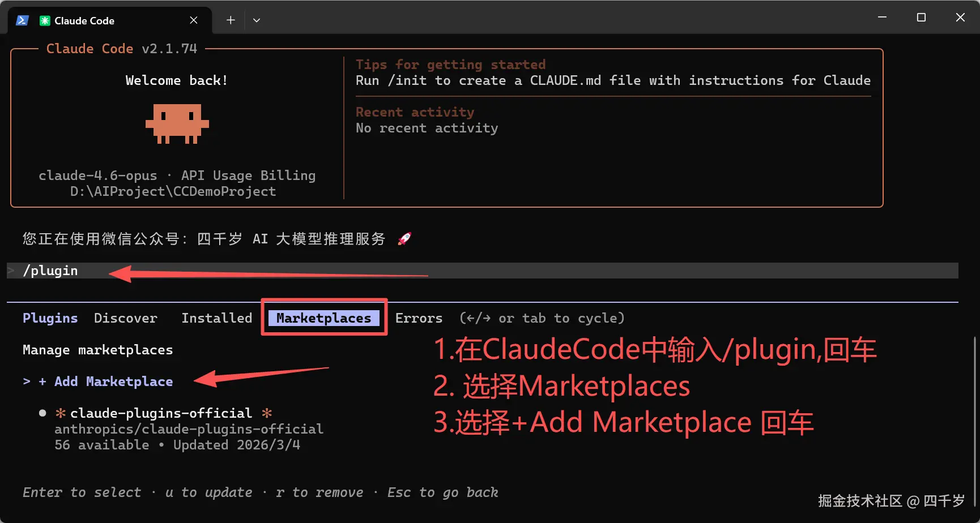Click the bullet before claude-plugins-official
The height and width of the screenshot is (523, 980).
[42, 413]
